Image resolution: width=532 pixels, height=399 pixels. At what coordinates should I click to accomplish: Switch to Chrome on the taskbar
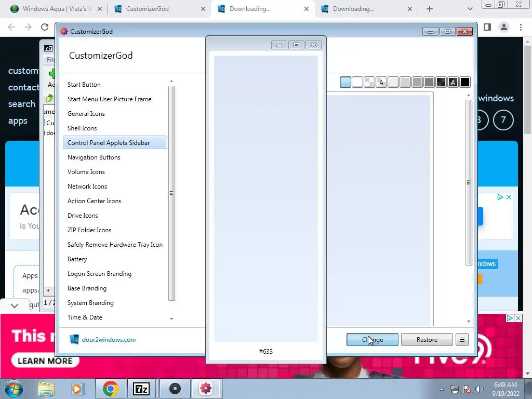(x=110, y=389)
